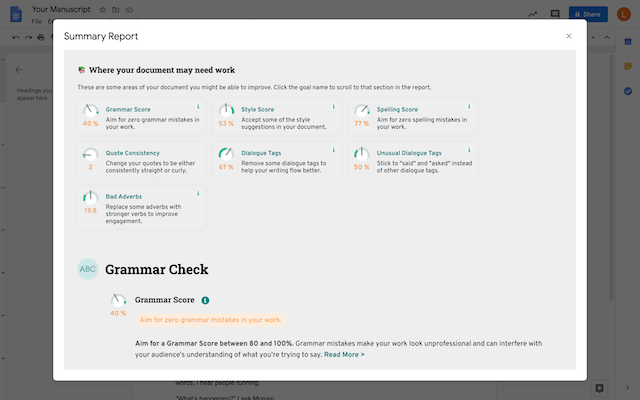Click the cloud save status icon
The image size is (640, 400).
click(129, 10)
